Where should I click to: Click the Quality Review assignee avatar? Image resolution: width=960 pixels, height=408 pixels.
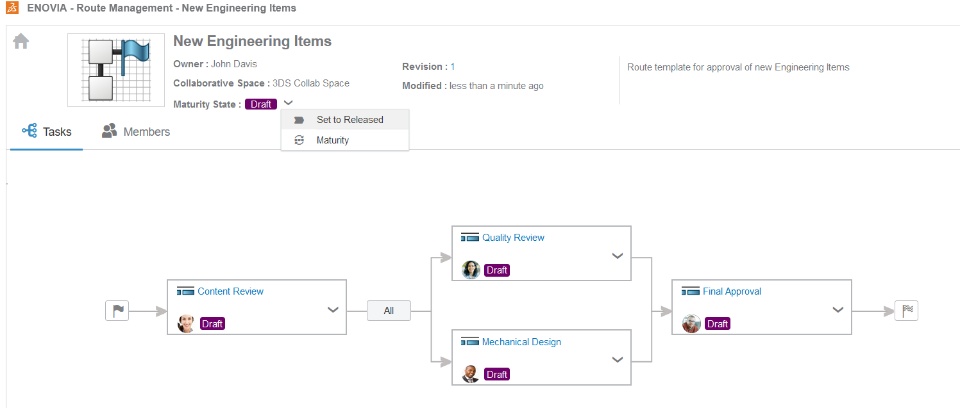pyautogui.click(x=471, y=270)
